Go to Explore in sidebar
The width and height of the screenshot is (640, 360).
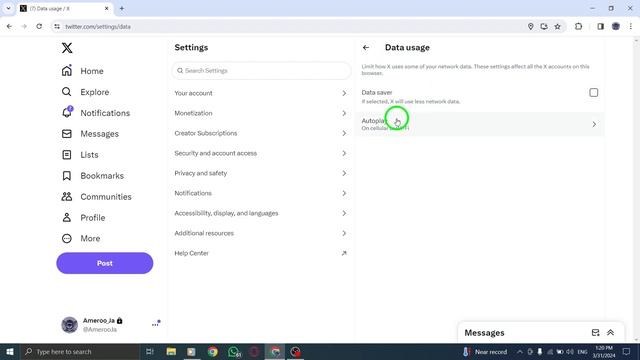coord(85,92)
